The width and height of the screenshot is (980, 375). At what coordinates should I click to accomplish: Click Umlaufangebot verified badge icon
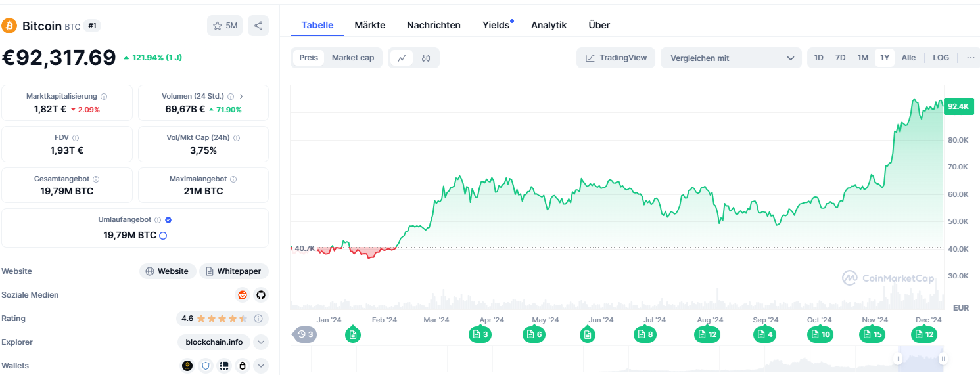pos(168,220)
